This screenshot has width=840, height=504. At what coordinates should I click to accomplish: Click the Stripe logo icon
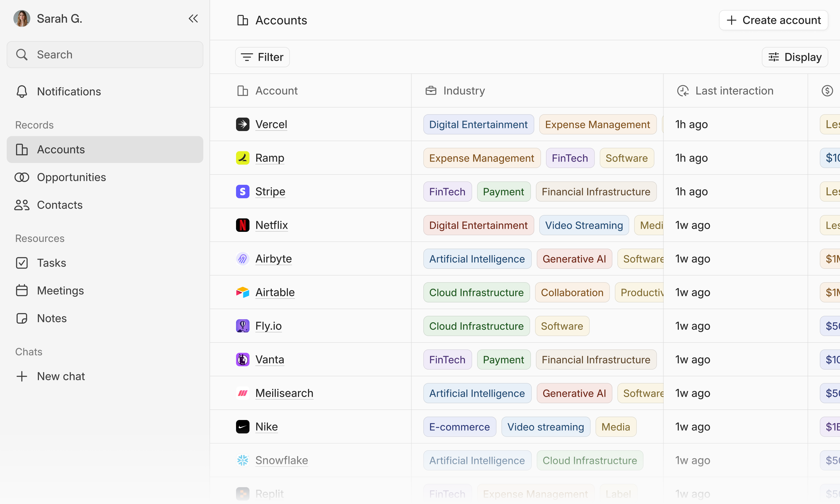coord(243,192)
